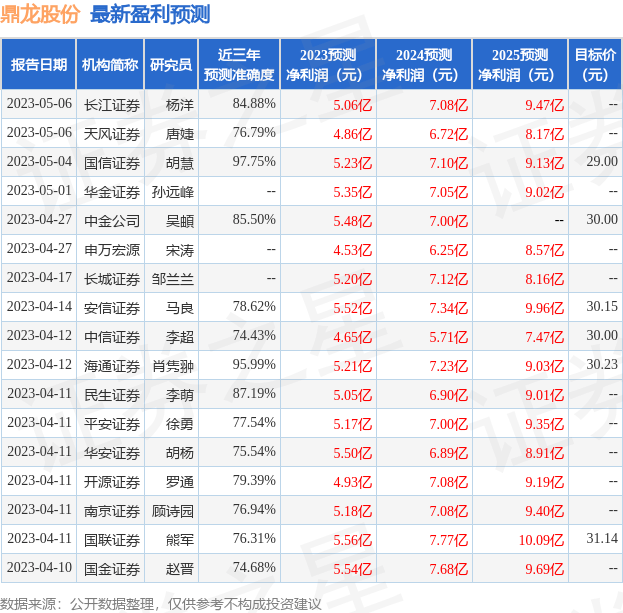Click the 2025预测净利润 column header
Image resolution: width=623 pixels, height=613 pixels.
coord(520,64)
